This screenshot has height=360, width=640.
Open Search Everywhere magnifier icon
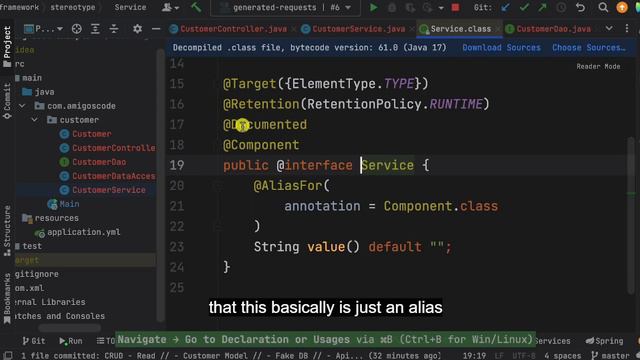[x=602, y=7]
